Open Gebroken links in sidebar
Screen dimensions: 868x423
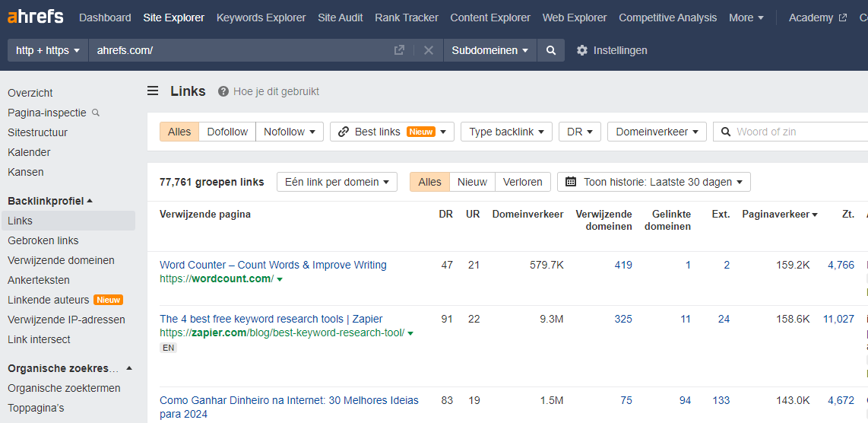click(43, 240)
